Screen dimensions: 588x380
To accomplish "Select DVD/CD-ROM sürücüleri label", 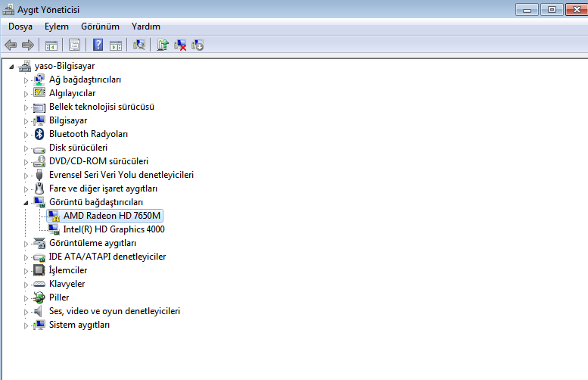I will click(98, 161).
